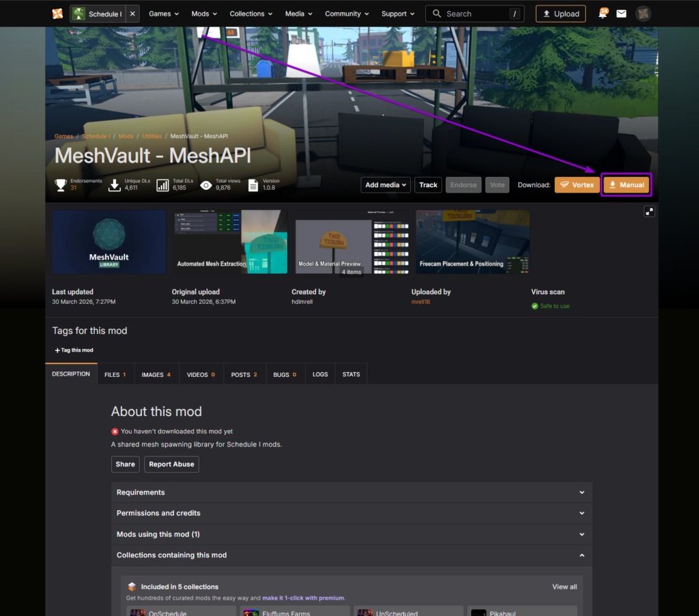Open the Games menu

click(164, 14)
